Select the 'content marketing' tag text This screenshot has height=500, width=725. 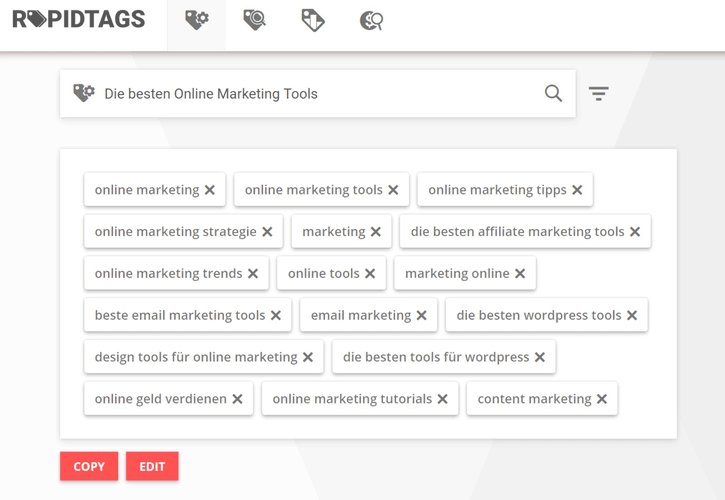click(535, 399)
